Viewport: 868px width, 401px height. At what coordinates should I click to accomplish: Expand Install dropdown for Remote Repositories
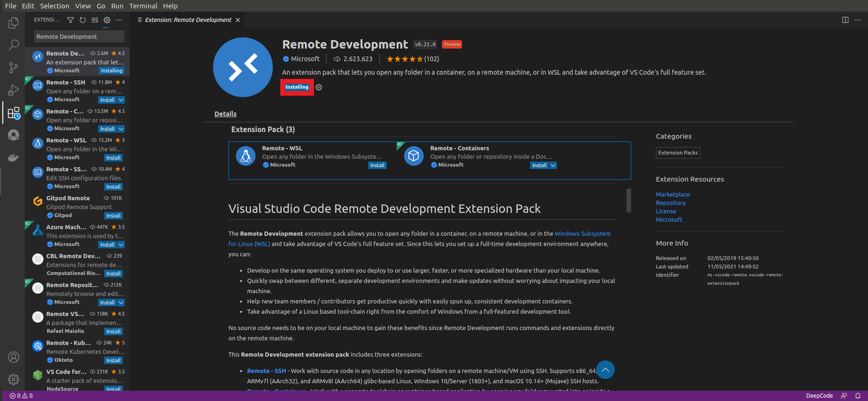[121, 303]
